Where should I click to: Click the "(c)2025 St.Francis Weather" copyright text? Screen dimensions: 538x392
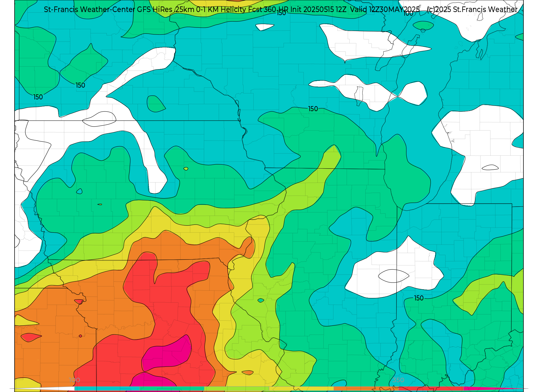point(472,10)
